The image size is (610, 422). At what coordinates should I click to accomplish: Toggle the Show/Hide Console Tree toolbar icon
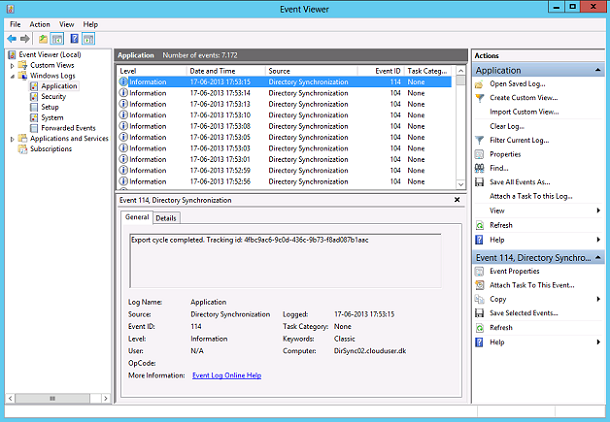coord(57,39)
